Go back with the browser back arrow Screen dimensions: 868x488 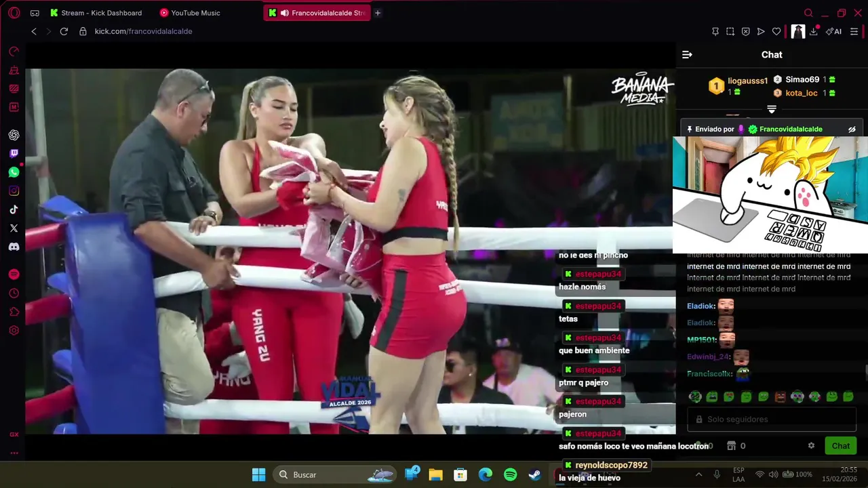pos(34,31)
